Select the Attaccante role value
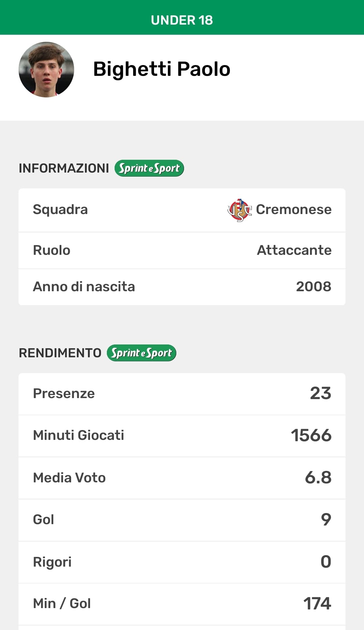Viewport: 364px width, 630px height. point(294,250)
